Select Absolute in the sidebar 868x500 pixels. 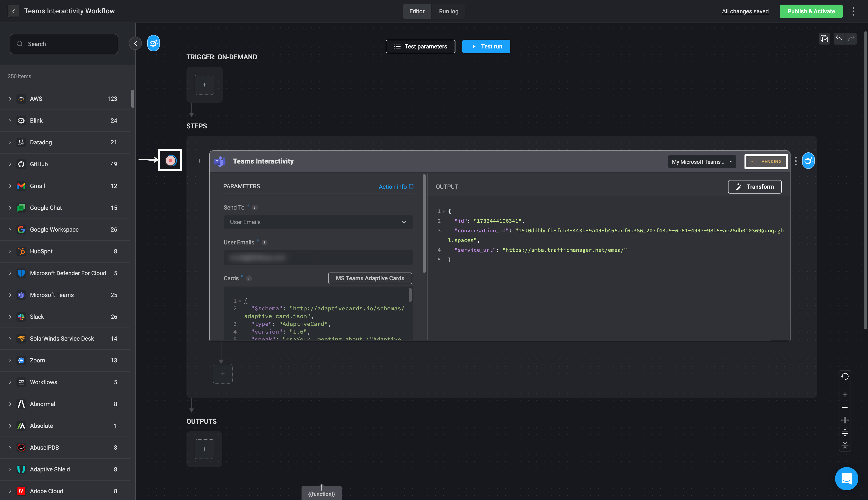click(x=65, y=426)
